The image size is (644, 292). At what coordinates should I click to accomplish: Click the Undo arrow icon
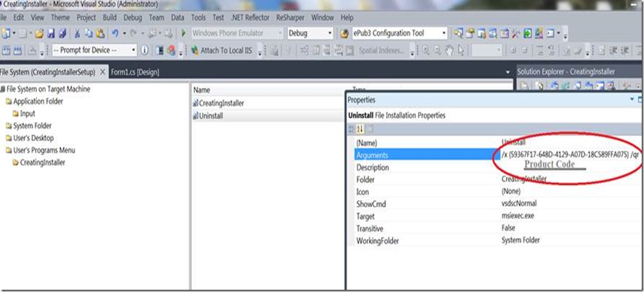pos(115,34)
